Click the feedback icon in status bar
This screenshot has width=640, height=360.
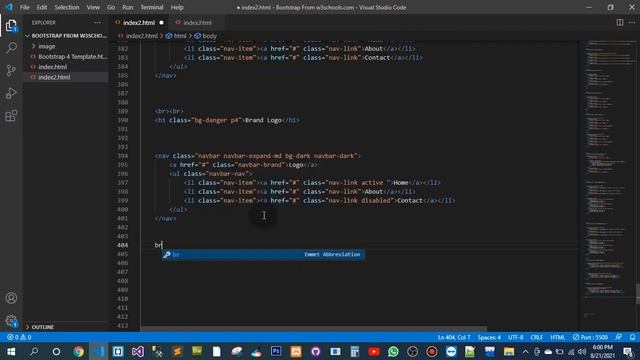click(619, 337)
